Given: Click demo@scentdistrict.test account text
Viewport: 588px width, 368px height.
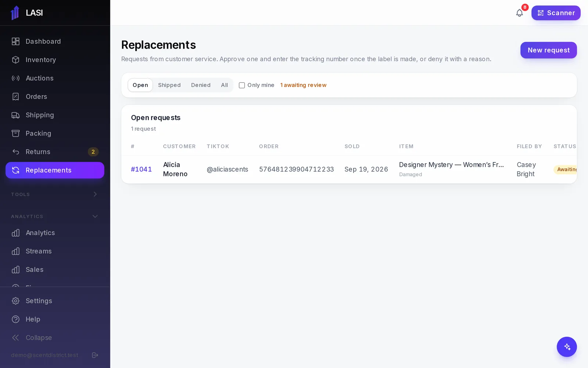Looking at the screenshot, I should click(x=44, y=355).
